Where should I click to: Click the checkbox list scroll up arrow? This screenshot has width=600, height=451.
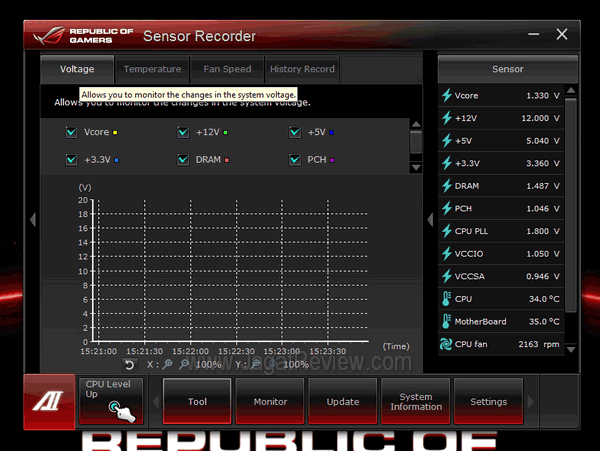click(416, 124)
